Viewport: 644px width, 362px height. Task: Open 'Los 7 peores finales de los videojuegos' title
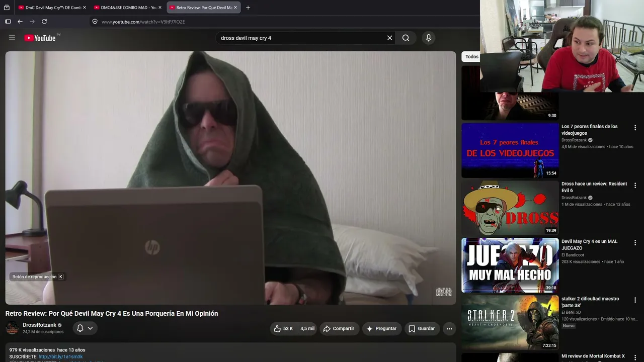click(x=590, y=130)
